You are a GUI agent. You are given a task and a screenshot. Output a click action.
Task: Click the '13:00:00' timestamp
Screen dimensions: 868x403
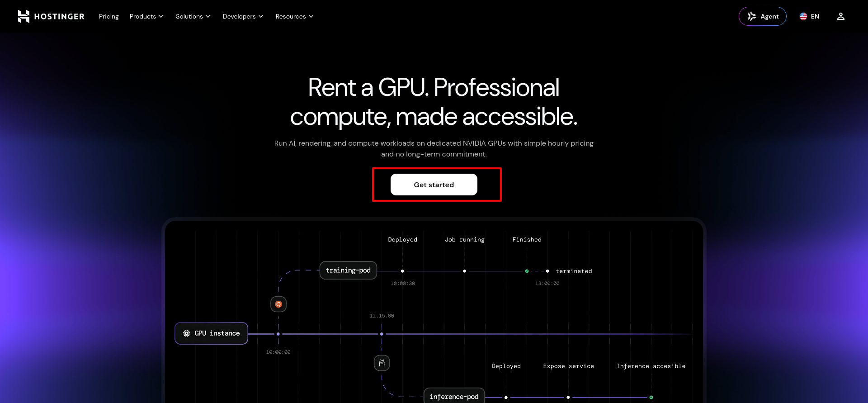pos(547,284)
